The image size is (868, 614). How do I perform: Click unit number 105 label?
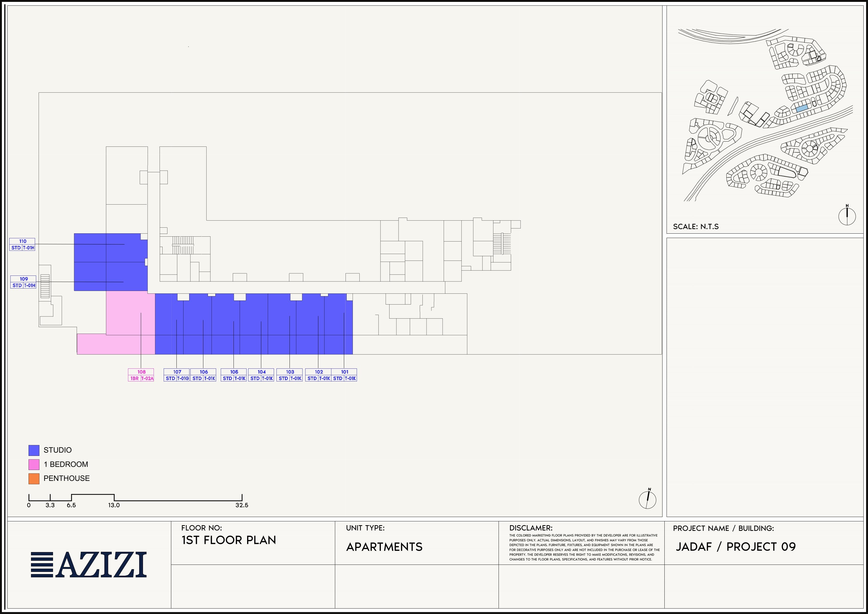[234, 372]
